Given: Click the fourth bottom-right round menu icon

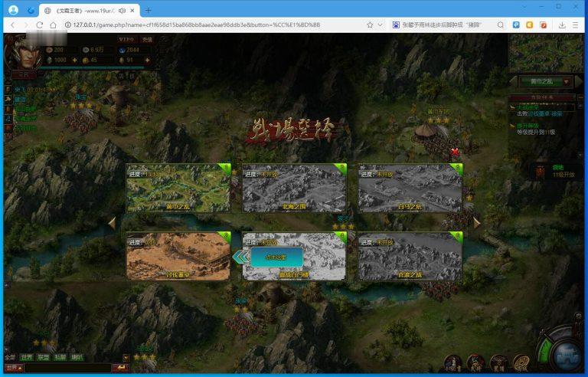Looking at the screenshot, I should (x=521, y=363).
